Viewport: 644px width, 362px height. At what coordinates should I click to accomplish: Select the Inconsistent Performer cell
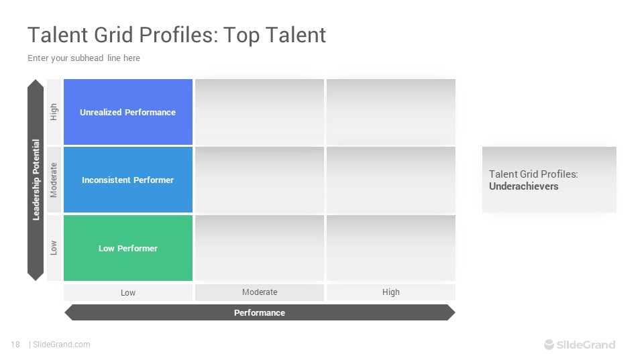(x=127, y=180)
